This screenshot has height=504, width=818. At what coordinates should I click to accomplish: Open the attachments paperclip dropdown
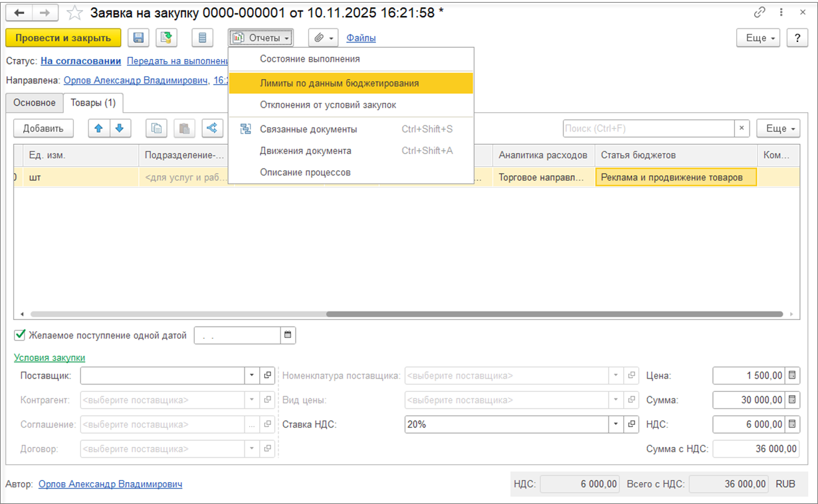point(323,38)
